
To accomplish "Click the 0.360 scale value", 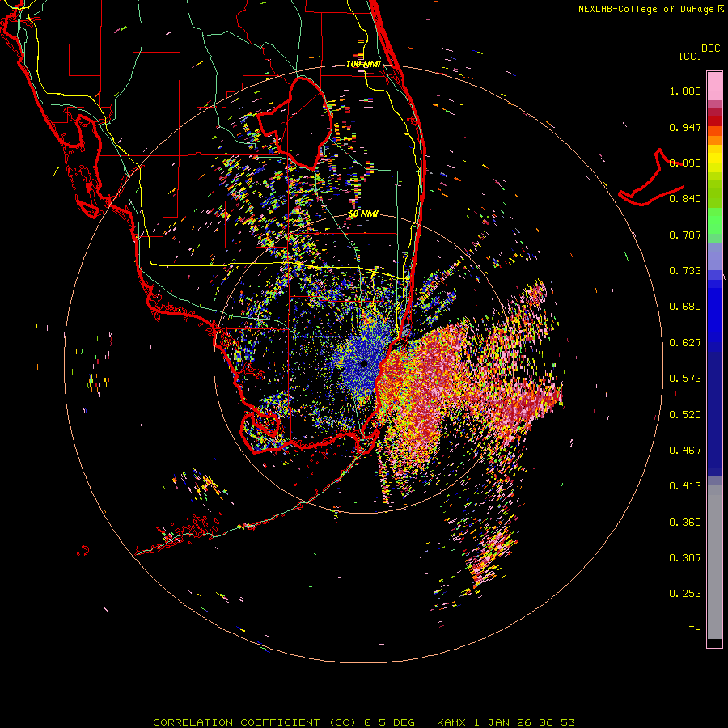I will [685, 523].
